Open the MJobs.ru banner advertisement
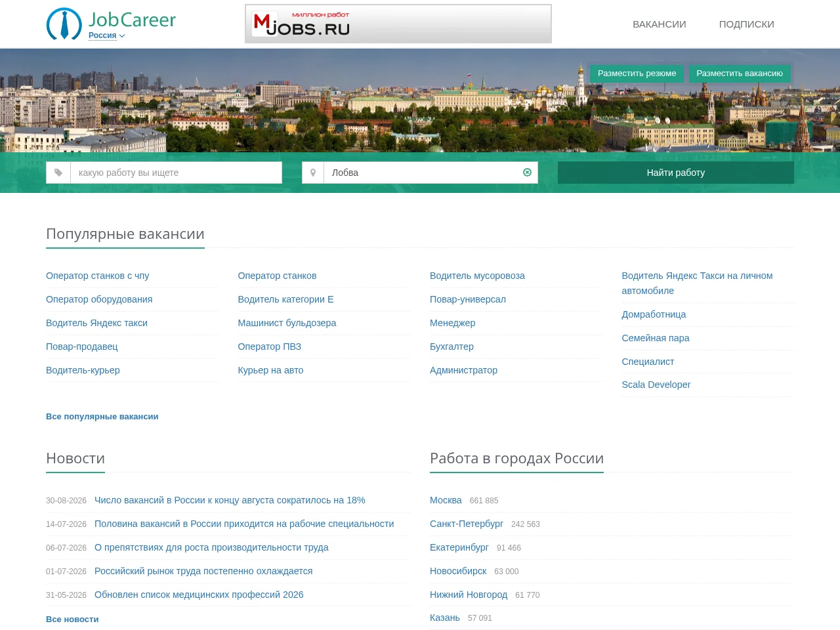840x630 pixels. coord(398,24)
